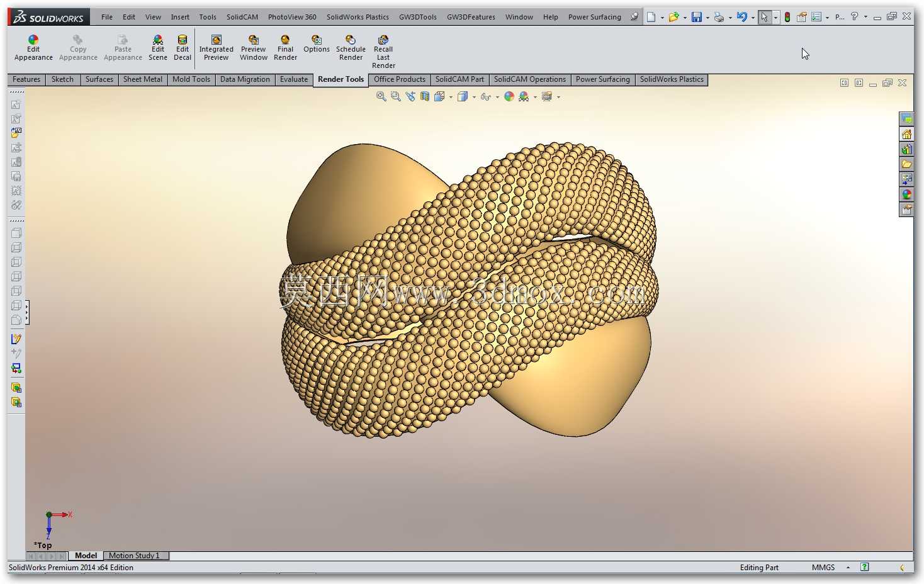Open the File menu
Viewport: 924px width, 584px height.
(107, 17)
